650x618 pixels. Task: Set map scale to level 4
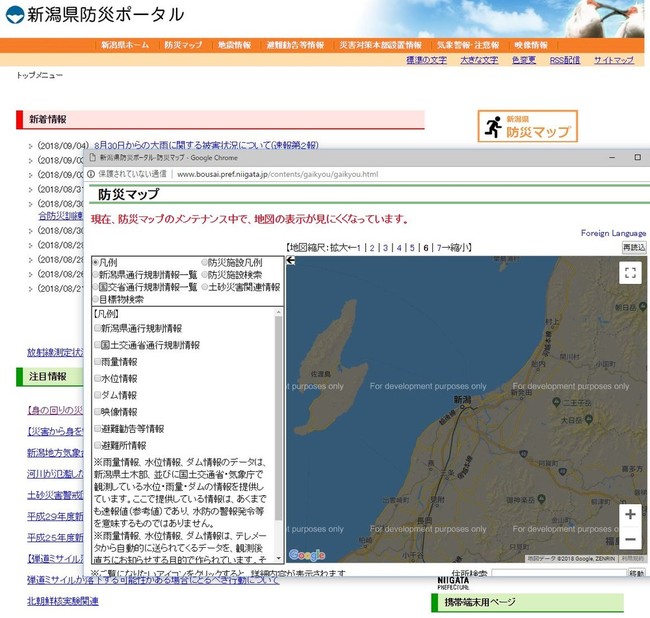point(399,248)
